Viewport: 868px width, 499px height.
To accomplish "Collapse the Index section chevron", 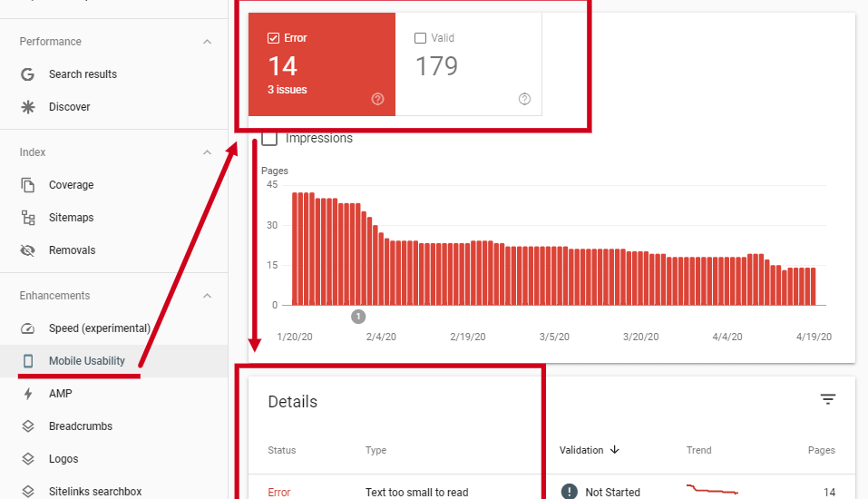I will (207, 152).
